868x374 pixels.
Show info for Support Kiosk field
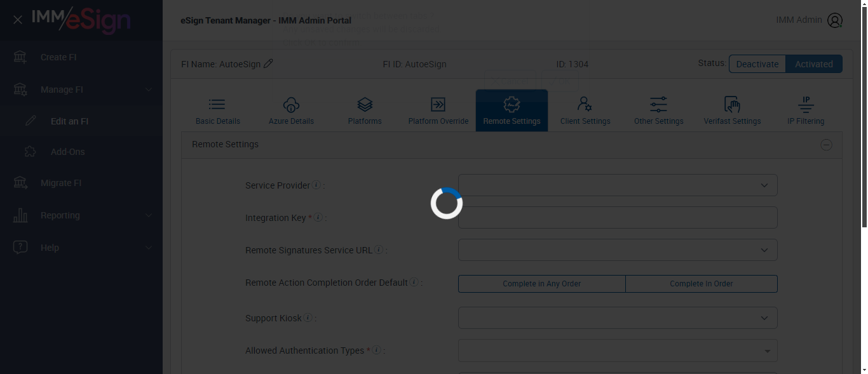point(308,317)
